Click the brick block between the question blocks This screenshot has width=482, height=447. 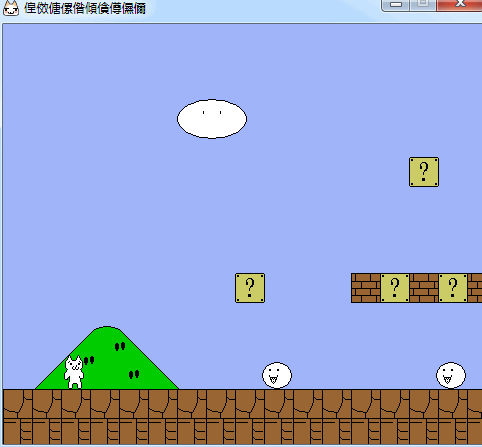click(424, 288)
